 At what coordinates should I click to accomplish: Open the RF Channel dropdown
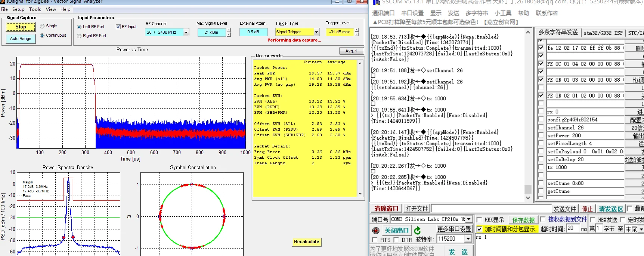point(186,33)
